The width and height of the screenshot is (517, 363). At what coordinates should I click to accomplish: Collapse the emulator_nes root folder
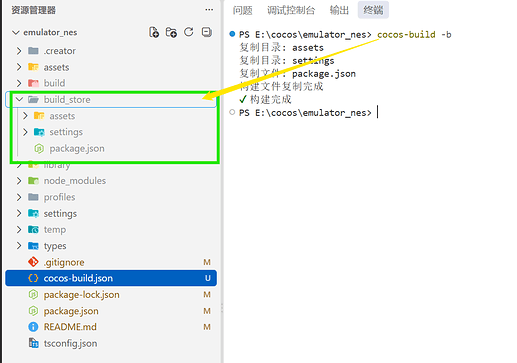pyautogui.click(x=15, y=32)
